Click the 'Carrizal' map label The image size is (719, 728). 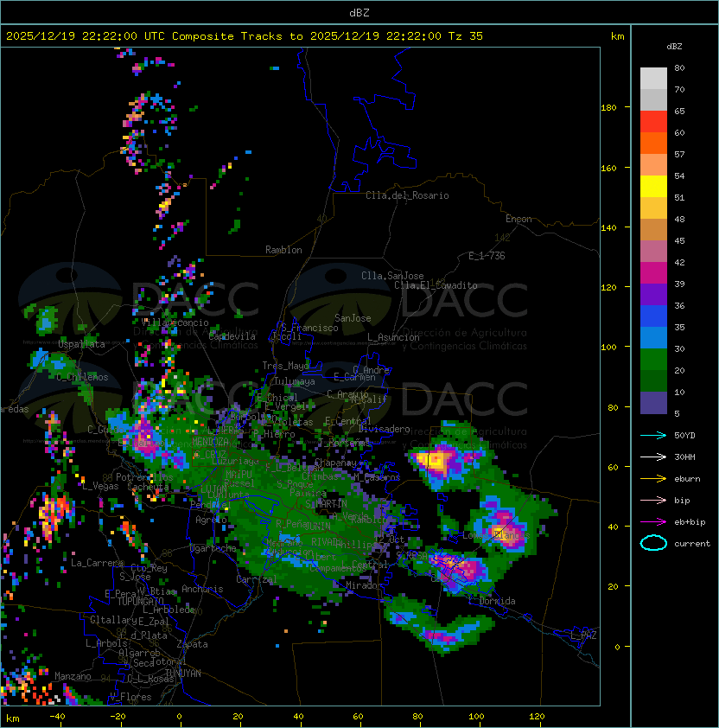(x=256, y=579)
